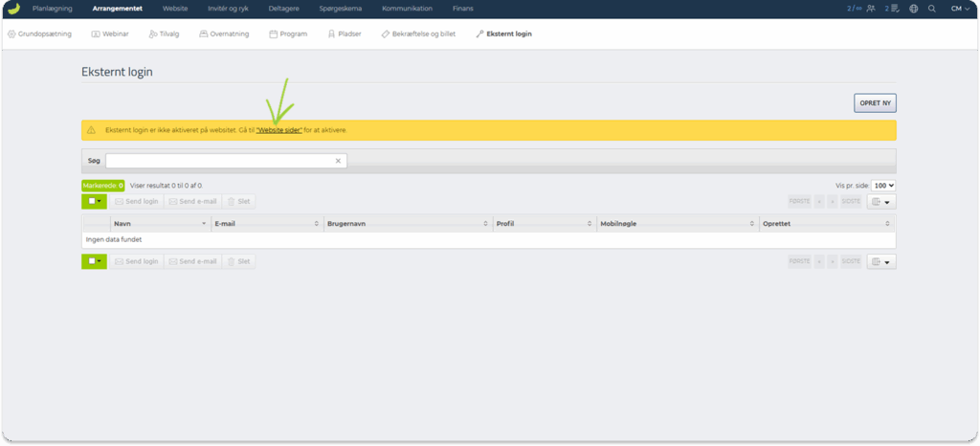Open the 'Vis pr. side' 100 dropdown

(x=884, y=185)
